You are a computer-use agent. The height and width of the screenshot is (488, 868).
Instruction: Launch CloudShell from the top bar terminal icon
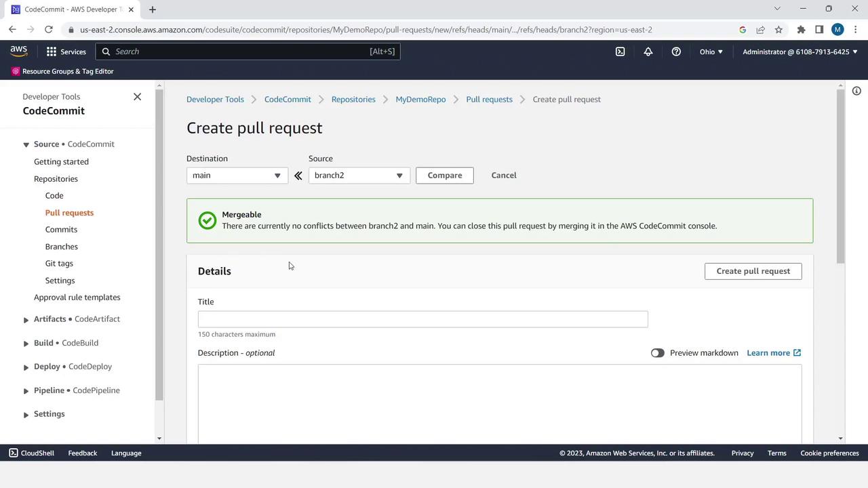pyautogui.click(x=620, y=52)
